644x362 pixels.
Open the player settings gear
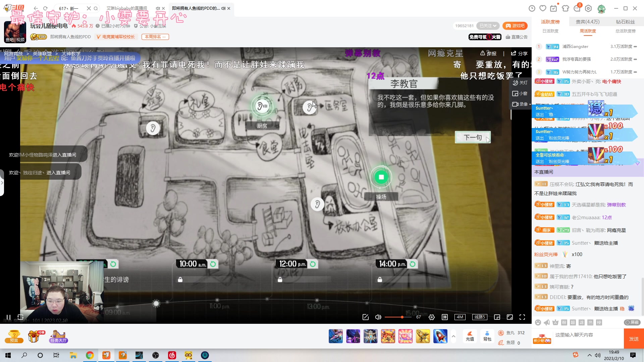[x=432, y=317]
